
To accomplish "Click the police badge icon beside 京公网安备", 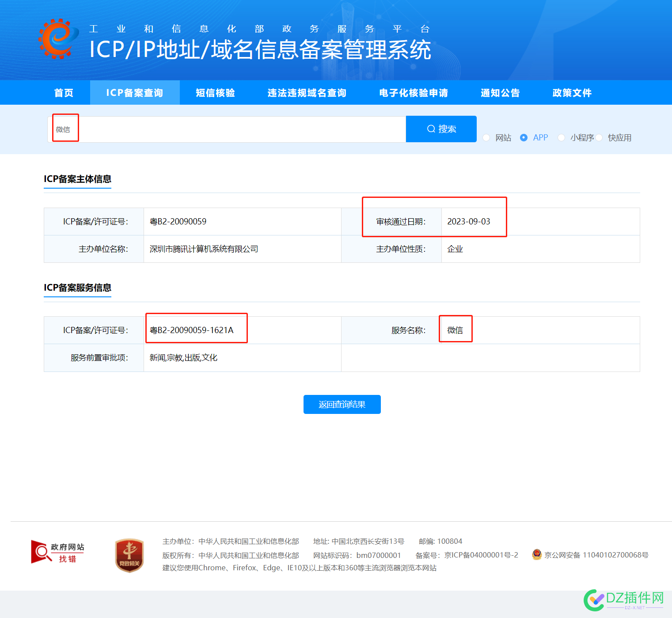I will (537, 554).
